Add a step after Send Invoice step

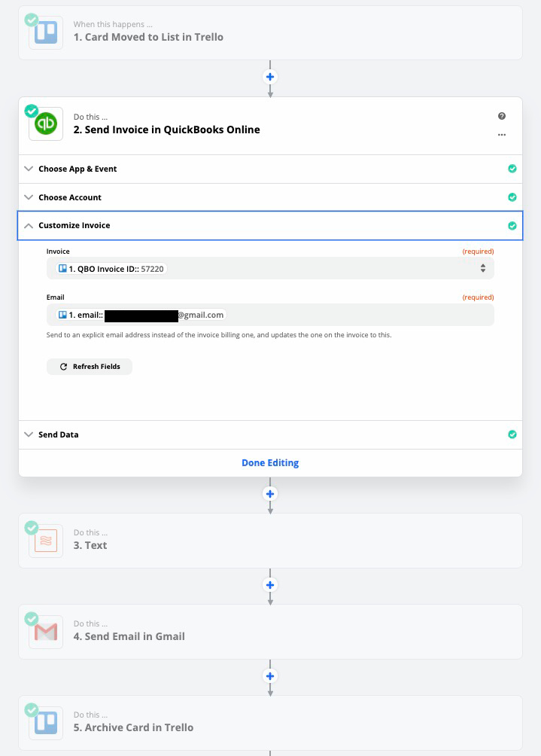tap(270, 494)
